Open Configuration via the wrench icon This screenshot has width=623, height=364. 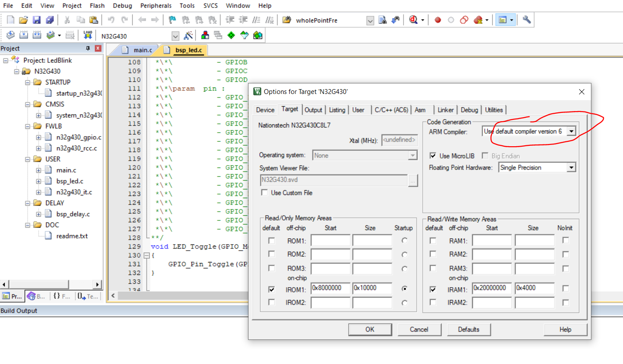click(527, 20)
